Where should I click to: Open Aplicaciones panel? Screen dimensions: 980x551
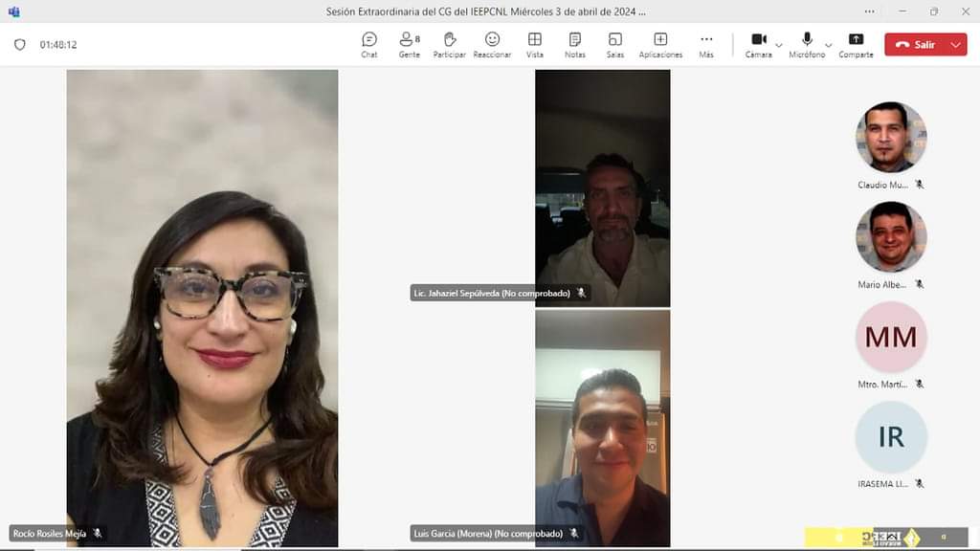660,45
